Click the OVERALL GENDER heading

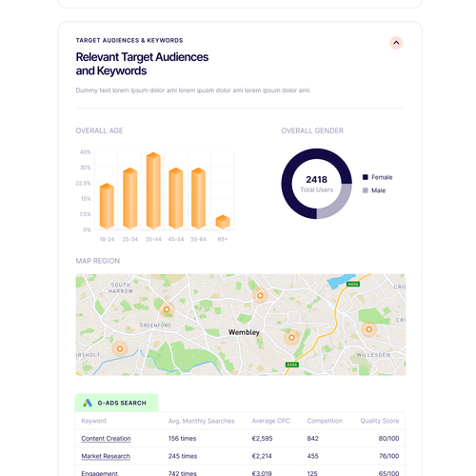312,130
